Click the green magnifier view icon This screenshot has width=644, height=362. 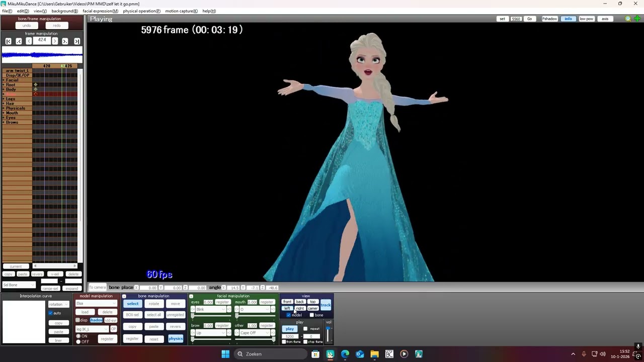pos(628,19)
